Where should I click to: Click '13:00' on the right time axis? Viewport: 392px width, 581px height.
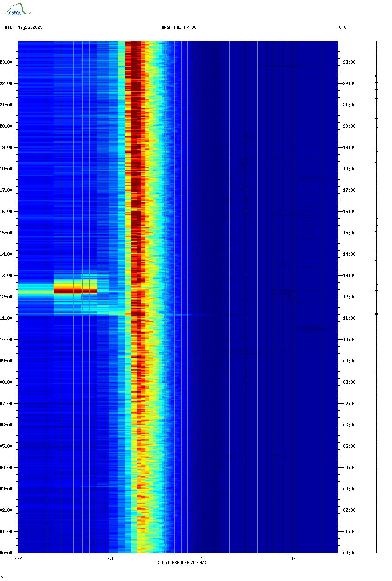349,276
